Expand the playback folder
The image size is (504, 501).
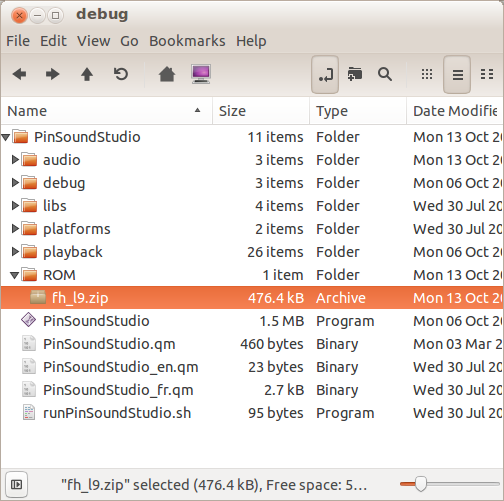tap(14, 252)
